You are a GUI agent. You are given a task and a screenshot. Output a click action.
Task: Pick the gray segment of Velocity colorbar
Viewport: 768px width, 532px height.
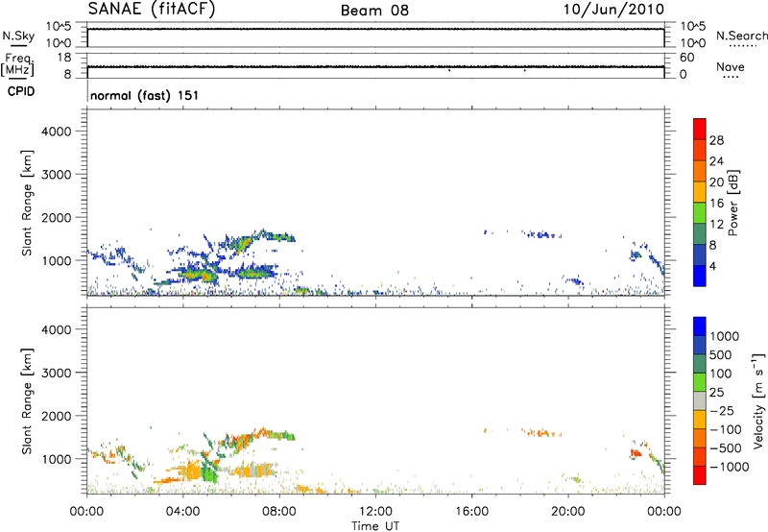(700, 401)
